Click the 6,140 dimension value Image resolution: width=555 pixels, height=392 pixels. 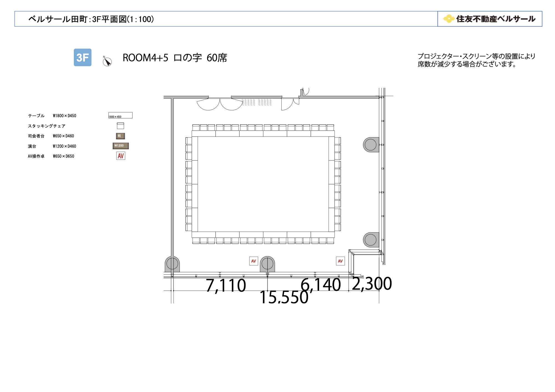pyautogui.click(x=321, y=285)
